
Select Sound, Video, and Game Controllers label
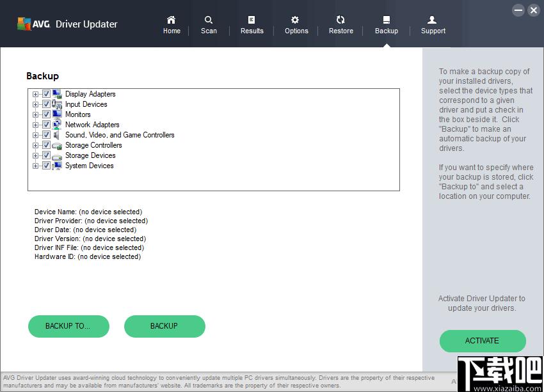[120, 135]
